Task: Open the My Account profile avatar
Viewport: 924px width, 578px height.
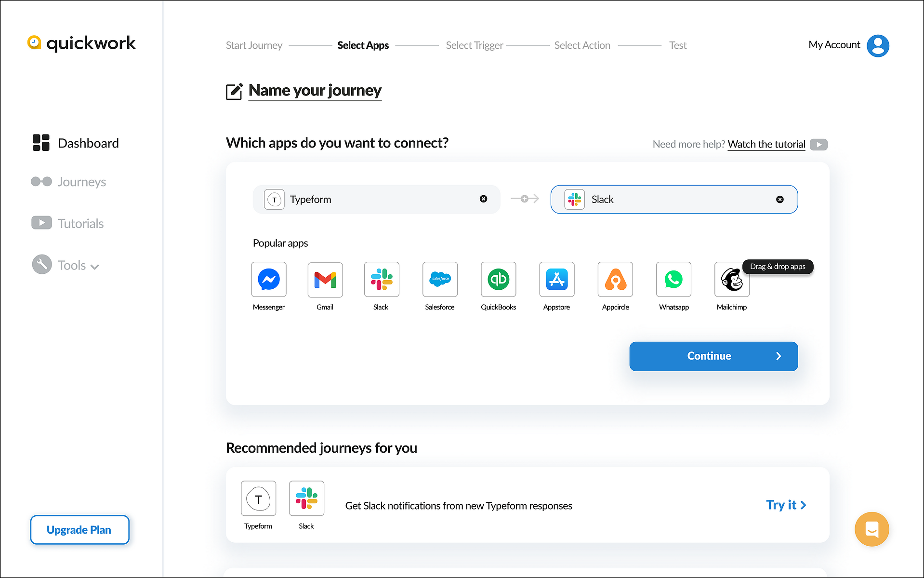Action: tap(878, 46)
